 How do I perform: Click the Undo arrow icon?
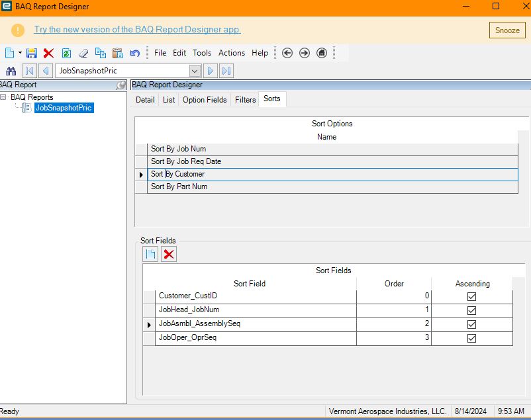[135, 53]
